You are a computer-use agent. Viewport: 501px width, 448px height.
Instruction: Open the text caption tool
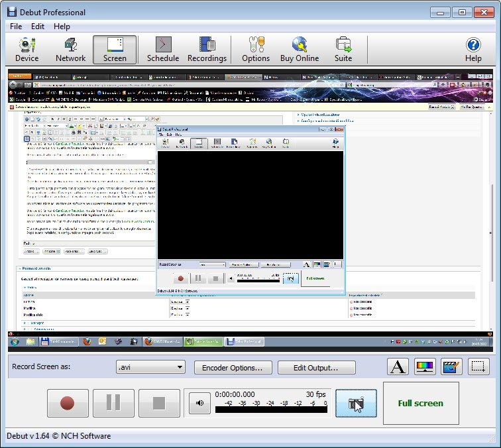point(398,366)
